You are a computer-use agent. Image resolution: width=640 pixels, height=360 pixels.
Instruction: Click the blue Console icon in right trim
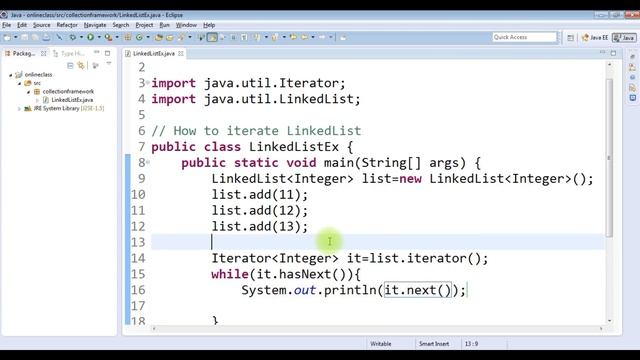pyautogui.click(x=633, y=98)
